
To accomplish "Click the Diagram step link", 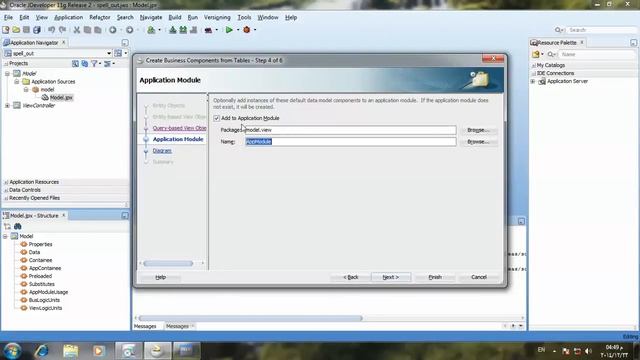I will [162, 151].
